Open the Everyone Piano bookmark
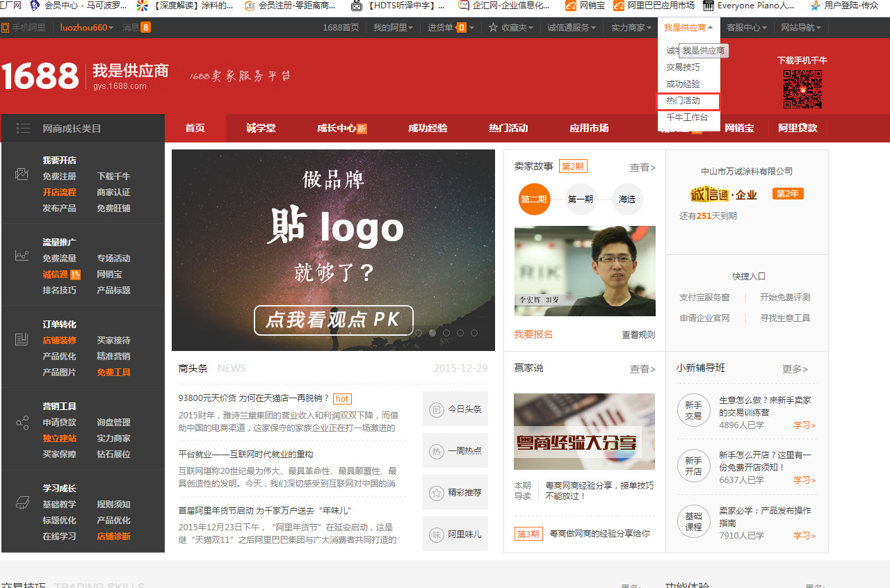The width and height of the screenshot is (890, 588). click(x=748, y=6)
